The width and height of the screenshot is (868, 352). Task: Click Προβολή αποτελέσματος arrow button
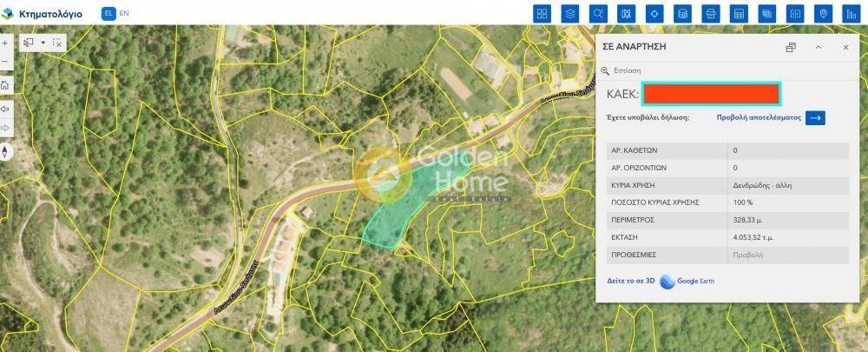coord(815,118)
